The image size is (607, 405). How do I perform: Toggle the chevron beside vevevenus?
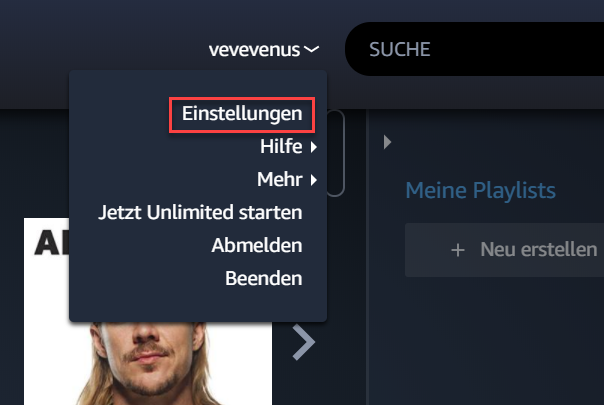click(311, 50)
